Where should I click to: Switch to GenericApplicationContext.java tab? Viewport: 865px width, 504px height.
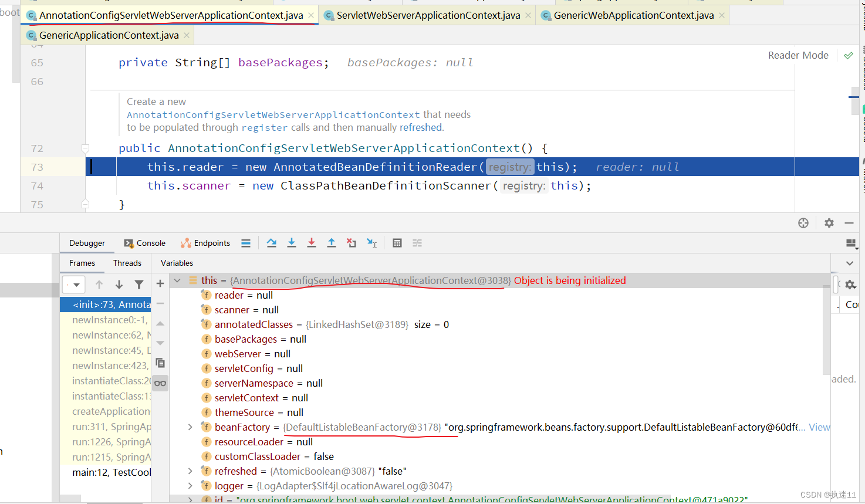click(109, 35)
